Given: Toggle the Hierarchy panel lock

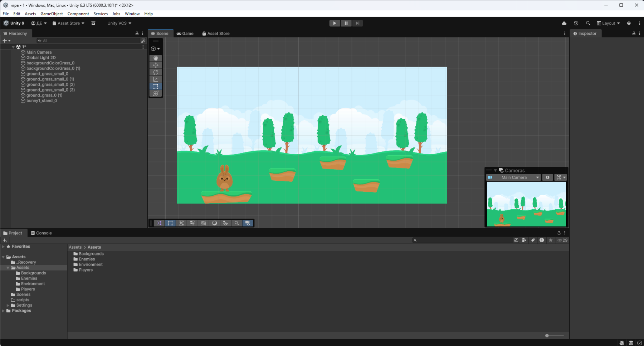Looking at the screenshot, I should pos(137,33).
